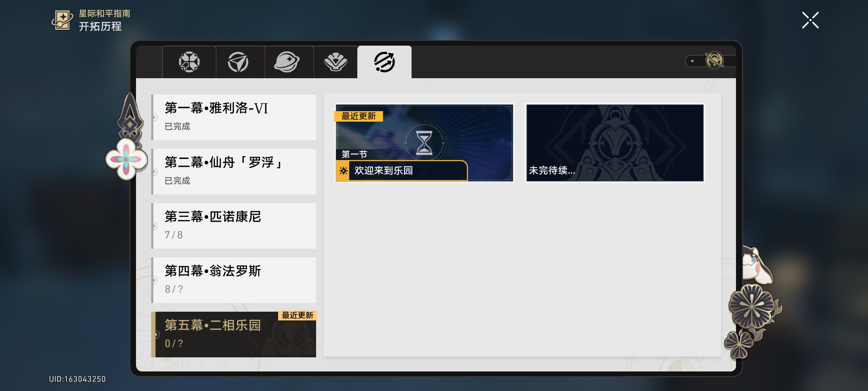
Task: Click the Interastral Peace Guide logo icon
Action: click(62, 20)
